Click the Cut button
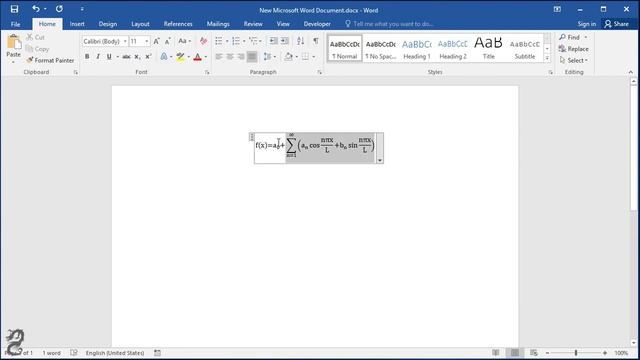 [36, 37]
